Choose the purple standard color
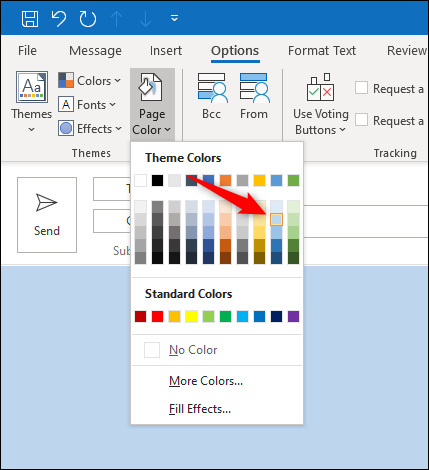The width and height of the screenshot is (429, 470). point(293,316)
